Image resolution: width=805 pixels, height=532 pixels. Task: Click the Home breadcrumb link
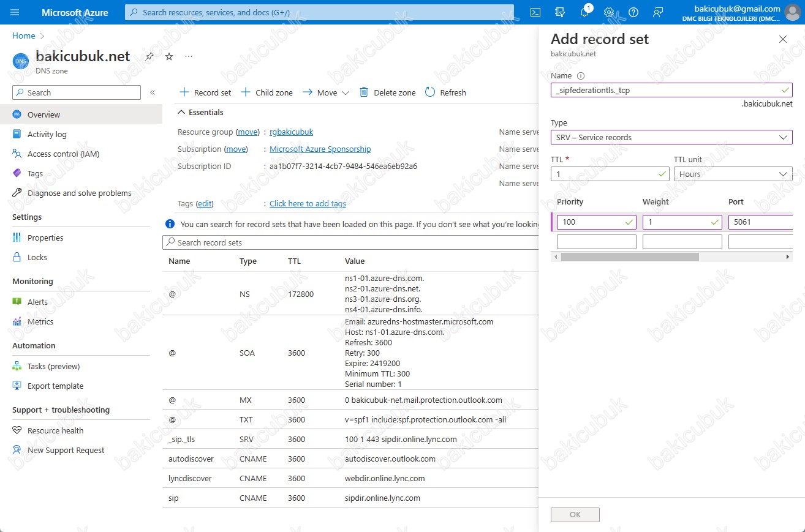pos(24,36)
